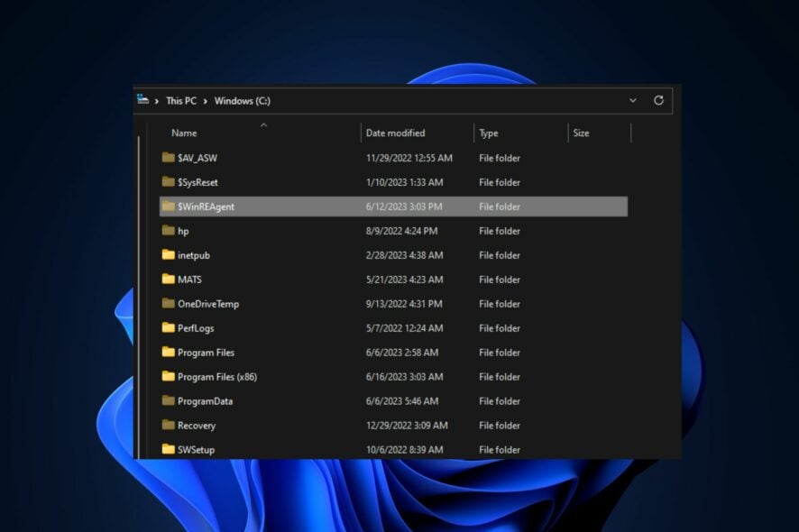Screen dimensions: 799x532
Task: Click date 6/16/2023 3:03 AM
Action: click(404, 377)
